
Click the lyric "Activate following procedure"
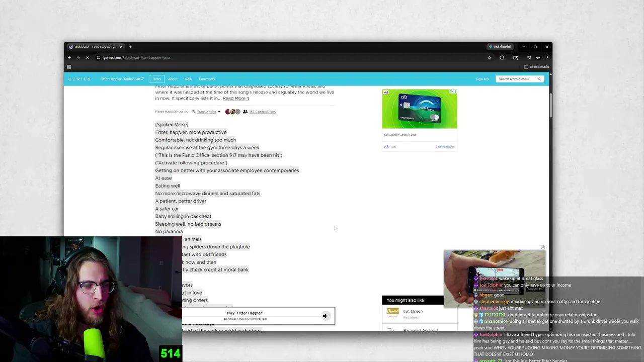(x=191, y=163)
